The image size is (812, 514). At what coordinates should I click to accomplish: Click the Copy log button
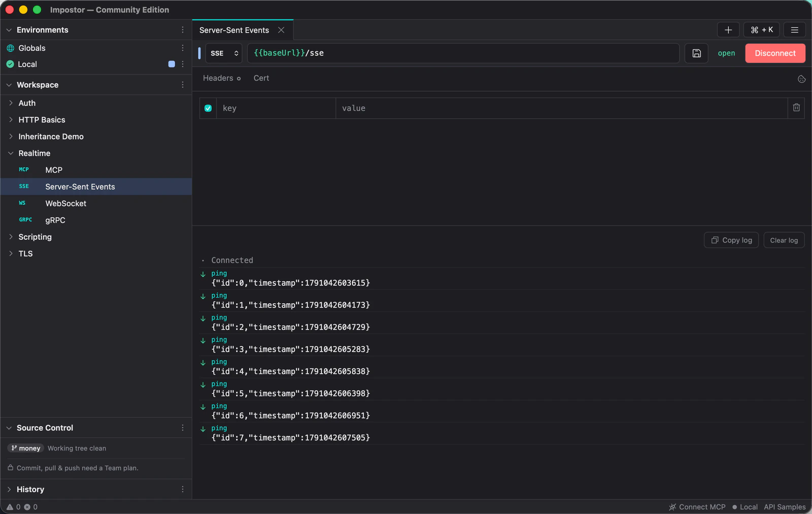click(731, 240)
